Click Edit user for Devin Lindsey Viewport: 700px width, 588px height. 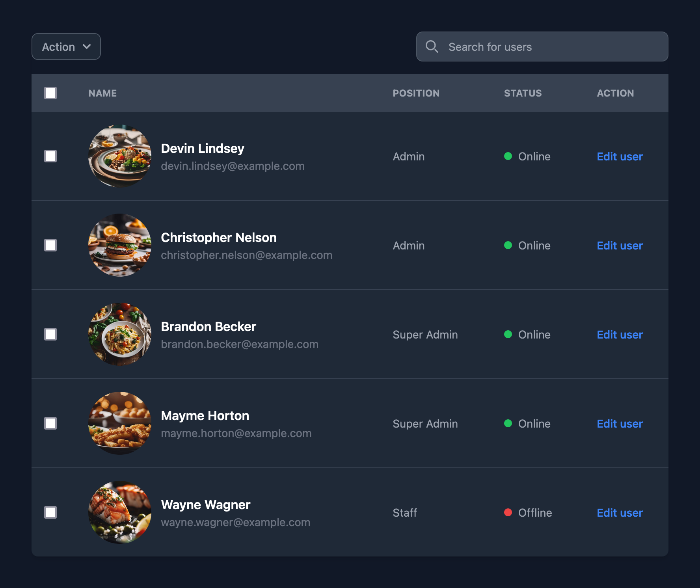coord(620,156)
